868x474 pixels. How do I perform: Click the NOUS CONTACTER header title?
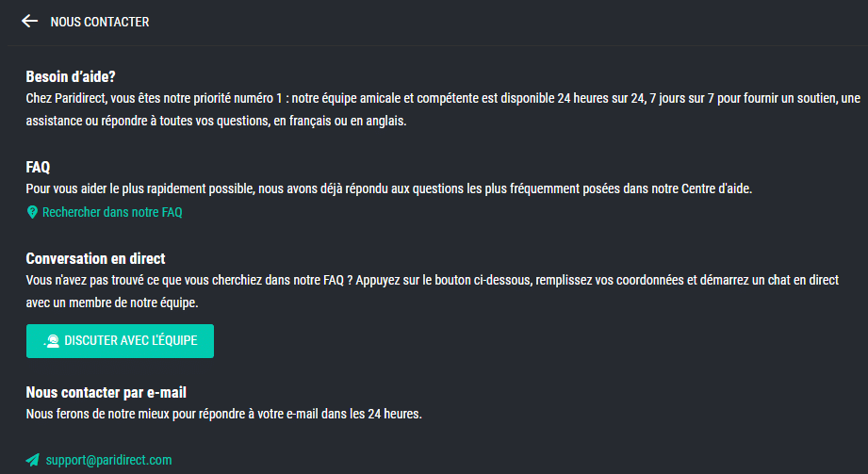coord(100,22)
